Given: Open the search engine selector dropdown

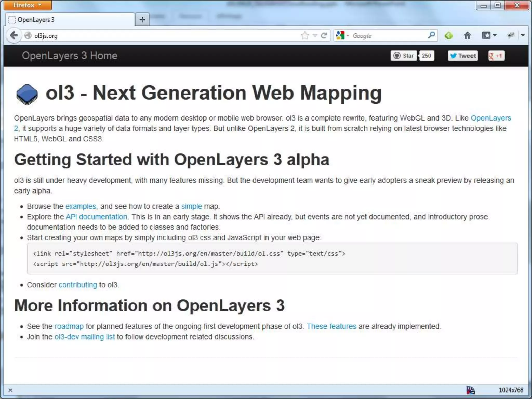Looking at the screenshot, I should coord(342,35).
